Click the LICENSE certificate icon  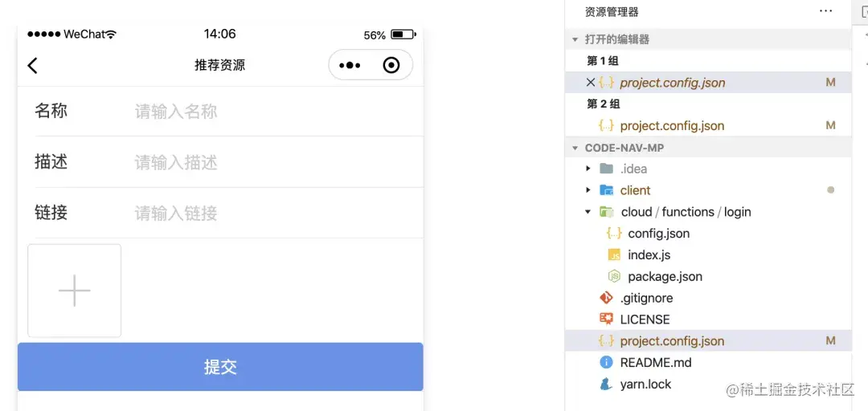coord(607,319)
